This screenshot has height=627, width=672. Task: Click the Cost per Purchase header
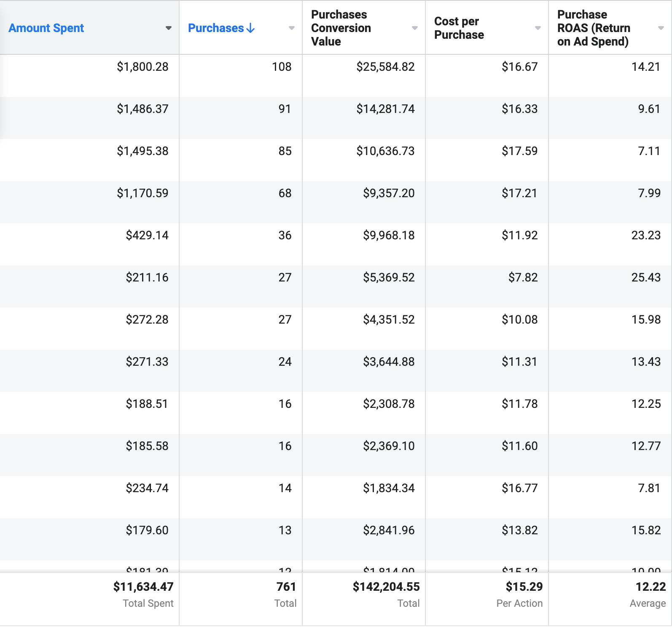tap(459, 28)
